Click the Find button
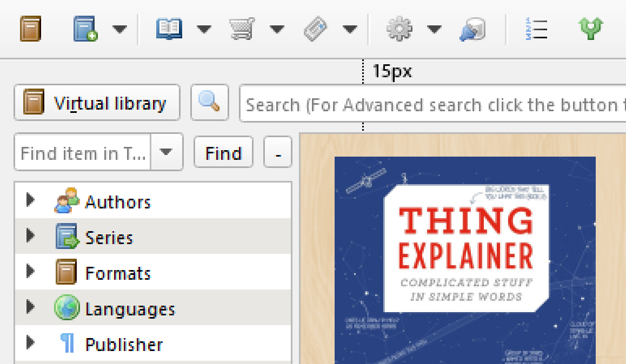The height and width of the screenshot is (364, 626). [224, 152]
